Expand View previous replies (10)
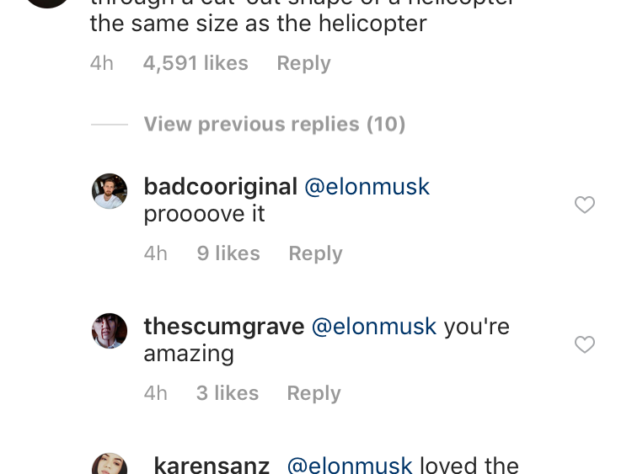This screenshot has width=632, height=474. pyautogui.click(x=274, y=124)
